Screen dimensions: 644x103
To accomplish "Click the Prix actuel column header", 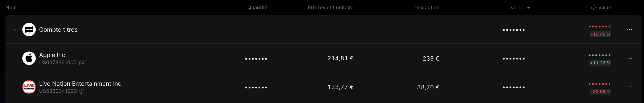I will pos(427,8).
